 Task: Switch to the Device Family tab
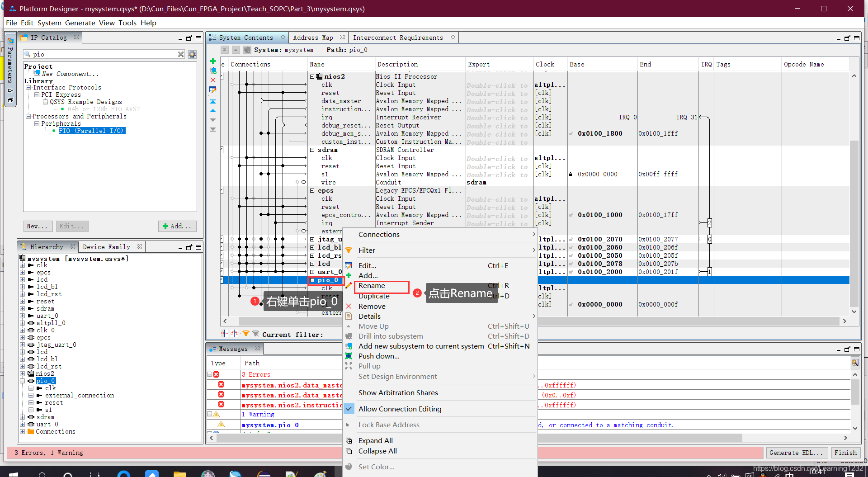tap(106, 247)
